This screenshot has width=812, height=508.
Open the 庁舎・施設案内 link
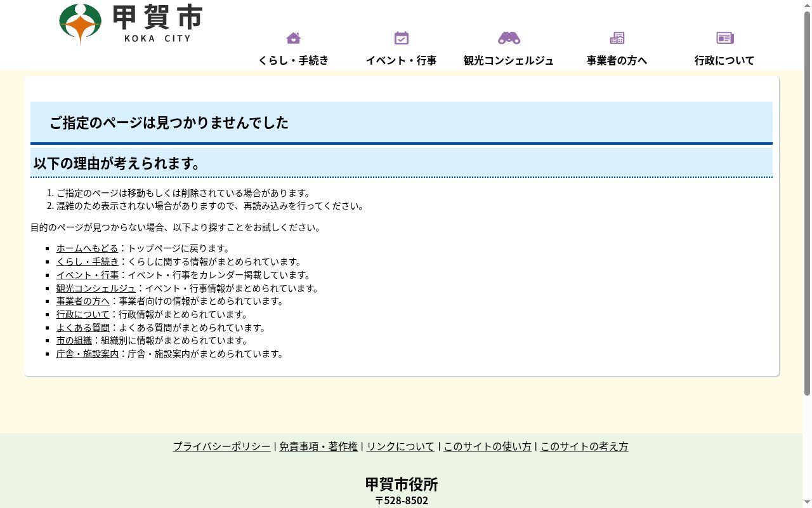tap(88, 354)
